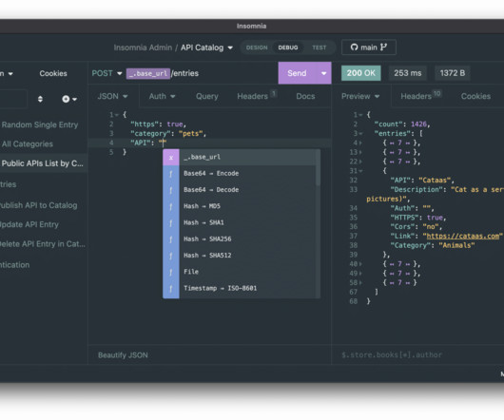Open the API Catalog workspace dropdown

click(206, 48)
